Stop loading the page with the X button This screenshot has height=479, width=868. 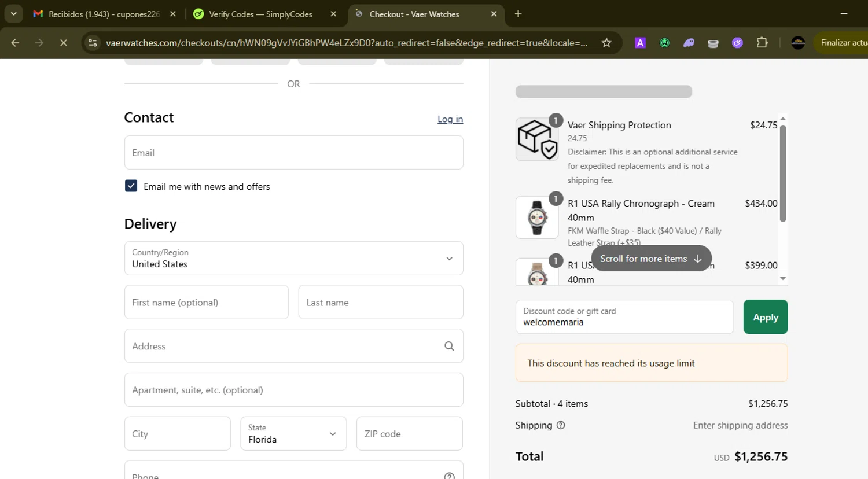pyautogui.click(x=64, y=43)
